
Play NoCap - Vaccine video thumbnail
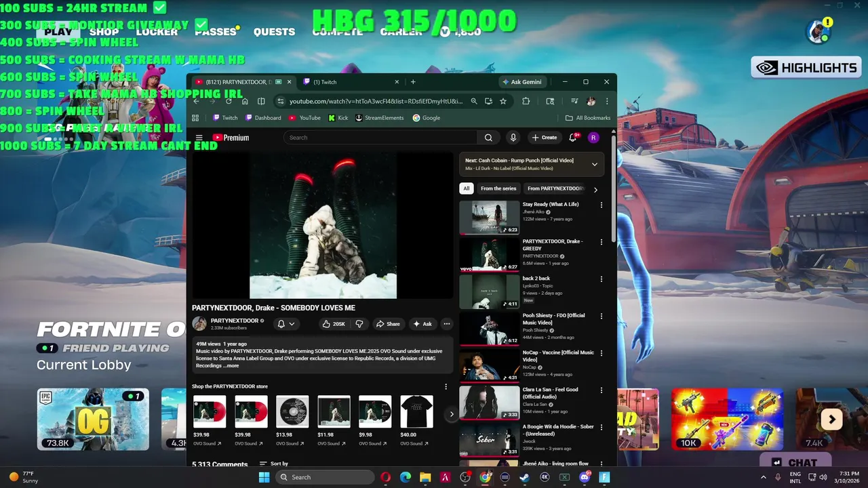coord(490,365)
